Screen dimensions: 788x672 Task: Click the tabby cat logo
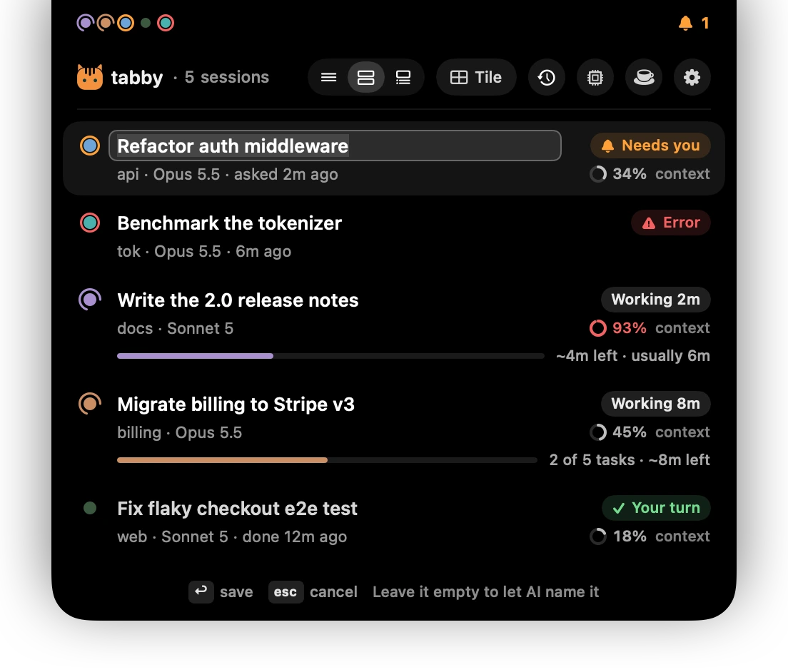(90, 77)
